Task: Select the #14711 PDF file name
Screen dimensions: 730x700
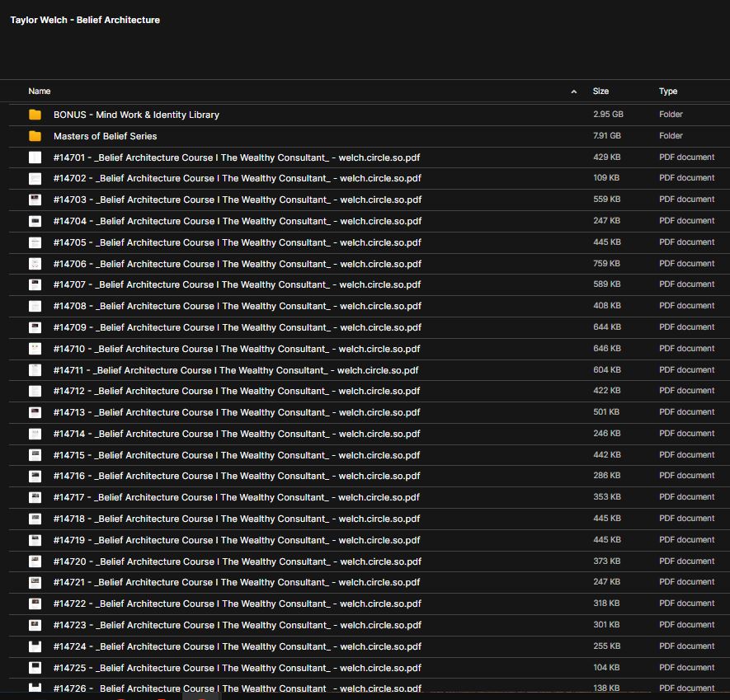Action: click(x=236, y=370)
